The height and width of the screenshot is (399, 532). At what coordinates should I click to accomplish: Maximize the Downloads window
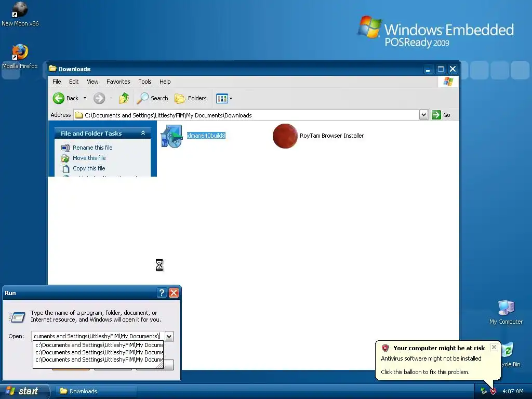[x=441, y=69]
